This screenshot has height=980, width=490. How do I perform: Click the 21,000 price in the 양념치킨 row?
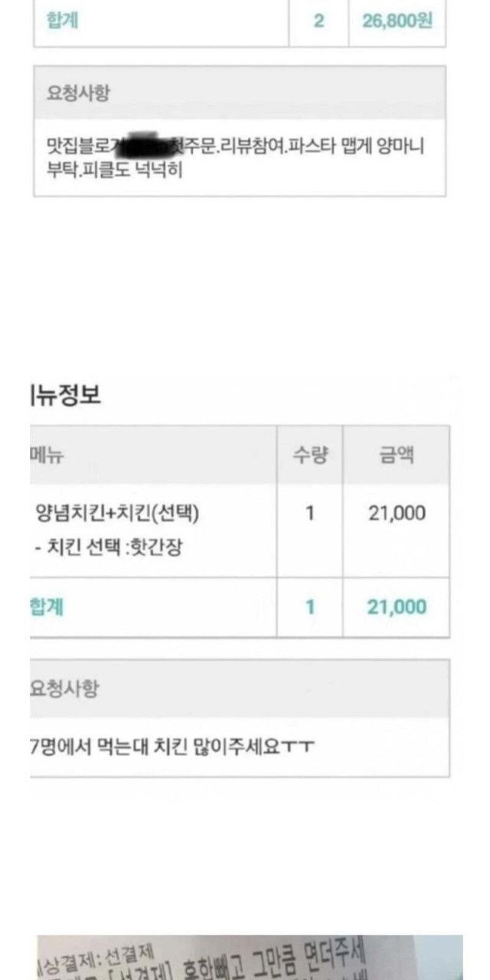tap(397, 513)
